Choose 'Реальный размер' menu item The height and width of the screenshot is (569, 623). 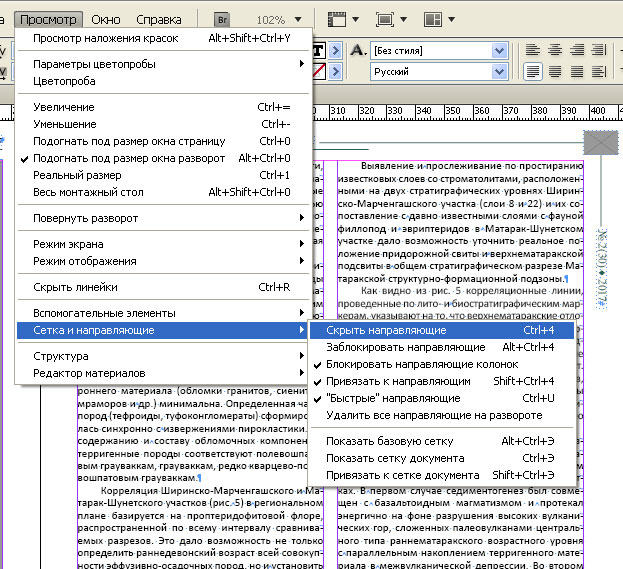(163, 176)
